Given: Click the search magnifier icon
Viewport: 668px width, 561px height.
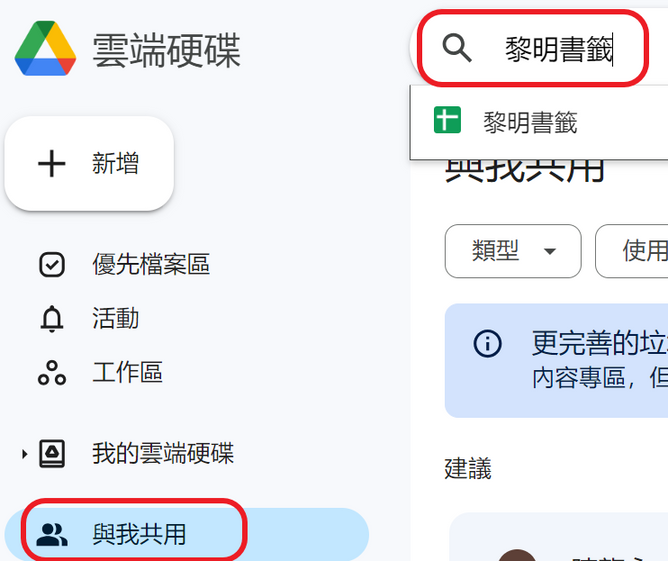Looking at the screenshot, I should click(457, 48).
